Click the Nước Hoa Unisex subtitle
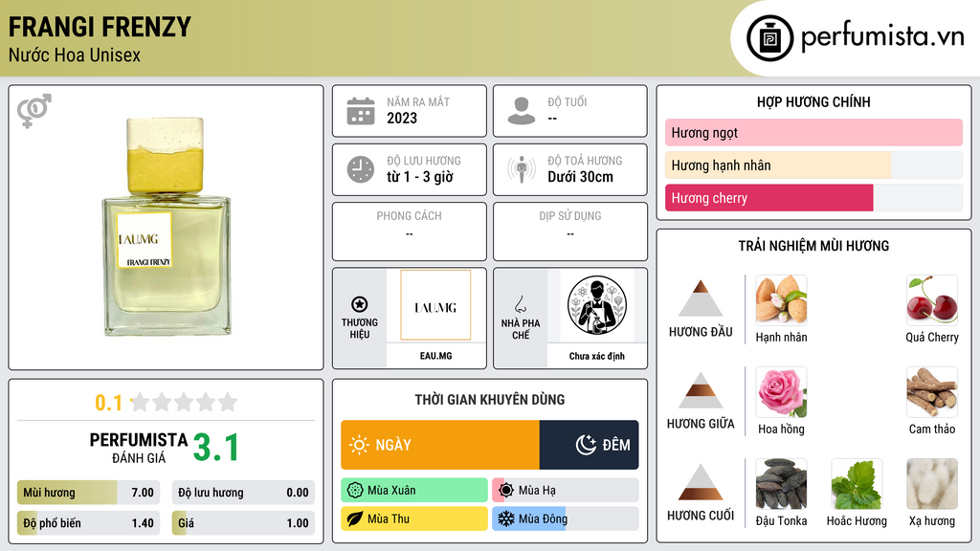Screen dimensions: 980x551 tap(75, 55)
